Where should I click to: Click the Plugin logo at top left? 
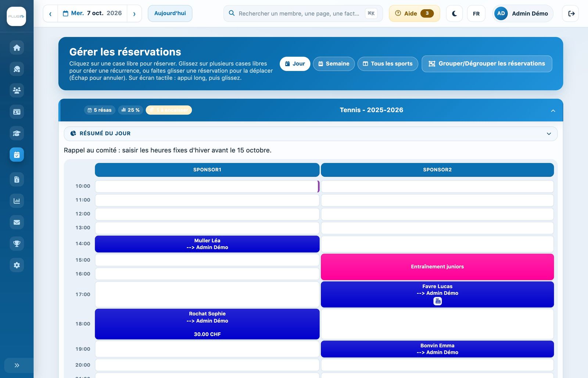[16, 16]
